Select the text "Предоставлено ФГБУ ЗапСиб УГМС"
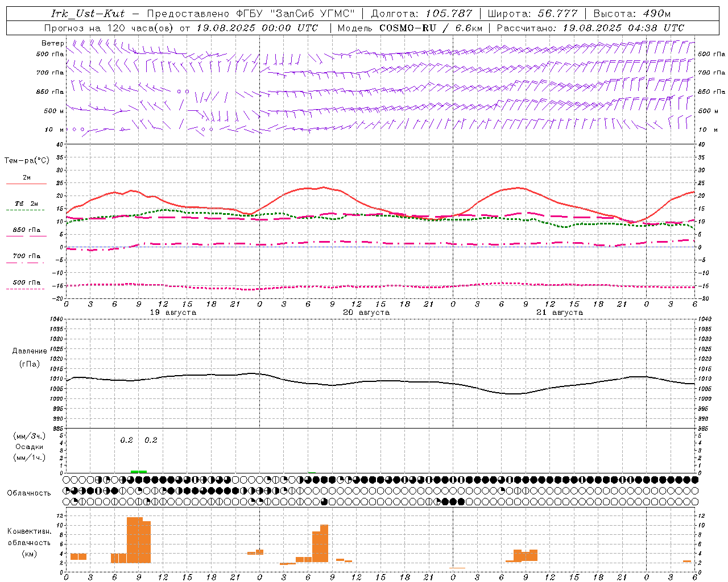Screen dimensions: 728x582 pyautogui.click(x=251, y=14)
